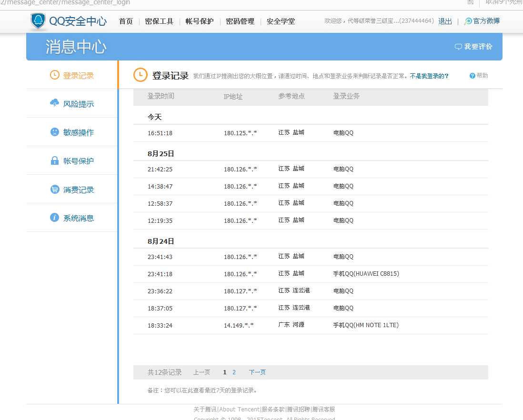Click the speech bubble icon beside 我要评价
Viewport: 523px width, 420px height.
coord(458,47)
